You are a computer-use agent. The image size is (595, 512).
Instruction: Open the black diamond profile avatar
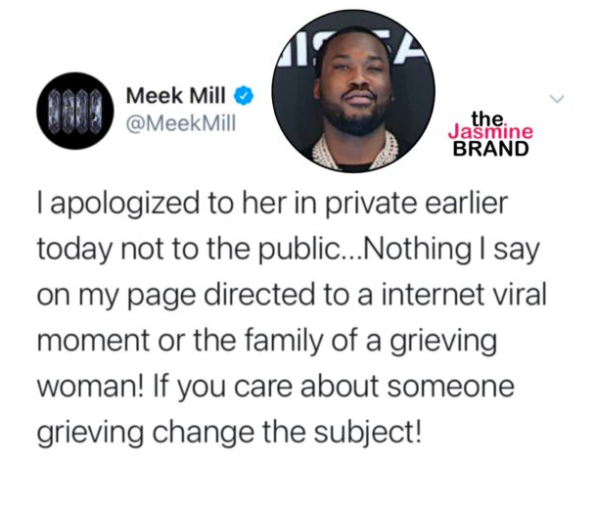pyautogui.click(x=75, y=110)
